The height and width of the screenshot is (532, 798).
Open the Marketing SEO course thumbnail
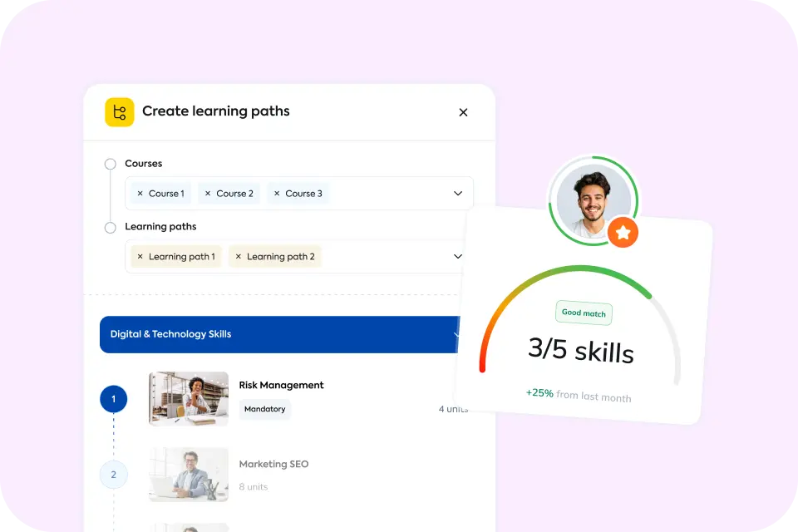coord(189,475)
